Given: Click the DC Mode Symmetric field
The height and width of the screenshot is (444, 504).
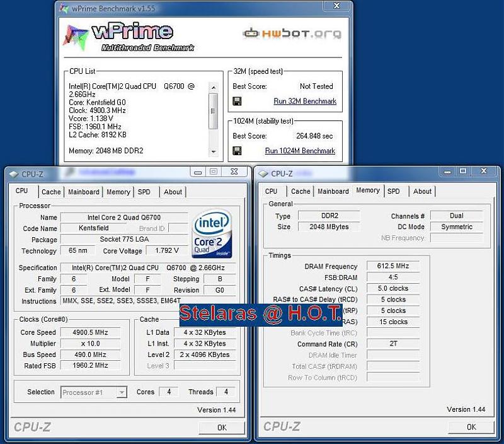Looking at the screenshot, I should 456,227.
